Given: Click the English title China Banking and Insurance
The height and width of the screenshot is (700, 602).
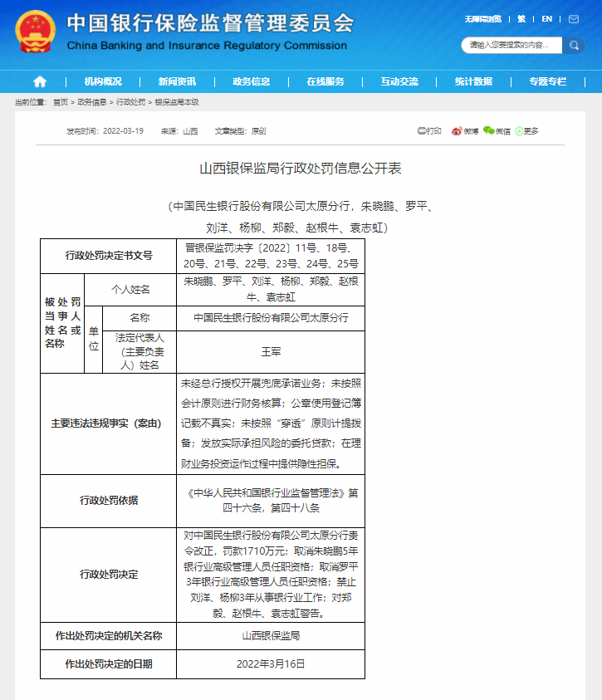Looking at the screenshot, I should [207, 46].
